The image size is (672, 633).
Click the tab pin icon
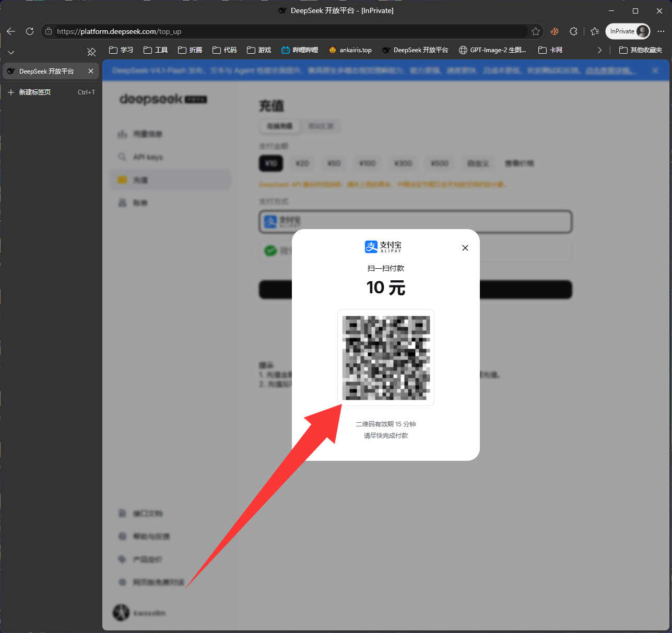(91, 52)
